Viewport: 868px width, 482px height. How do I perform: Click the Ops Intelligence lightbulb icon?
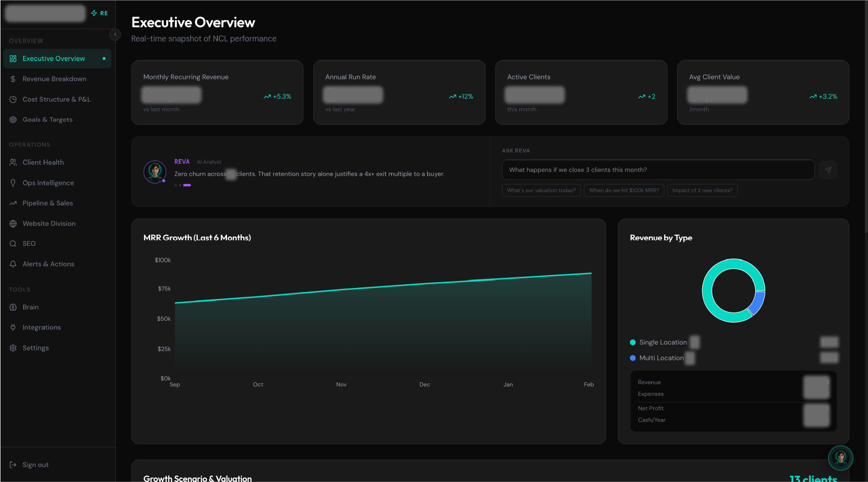click(x=13, y=182)
